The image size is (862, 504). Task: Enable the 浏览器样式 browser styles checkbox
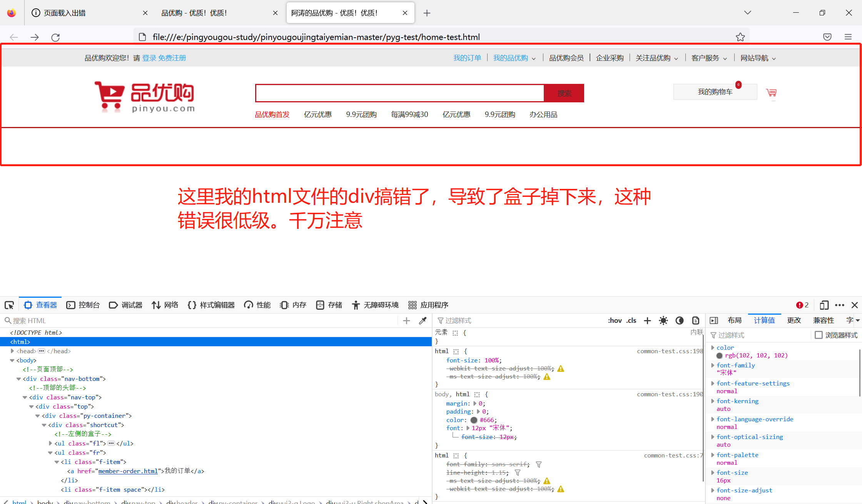tap(819, 335)
